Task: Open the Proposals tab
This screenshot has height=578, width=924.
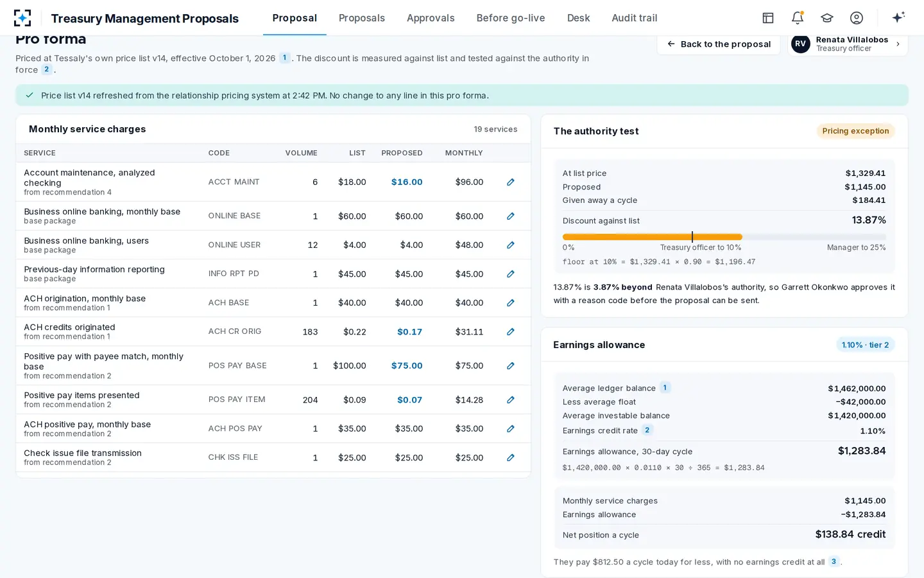Action: 362,18
